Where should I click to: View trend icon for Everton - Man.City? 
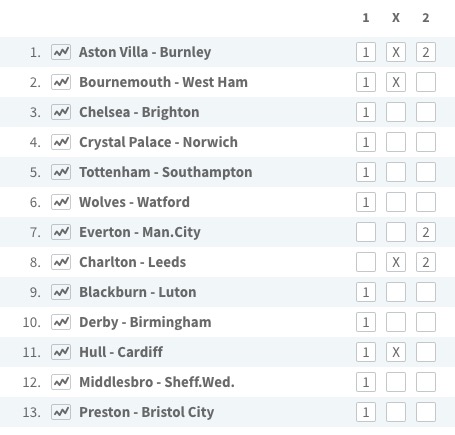click(x=61, y=232)
